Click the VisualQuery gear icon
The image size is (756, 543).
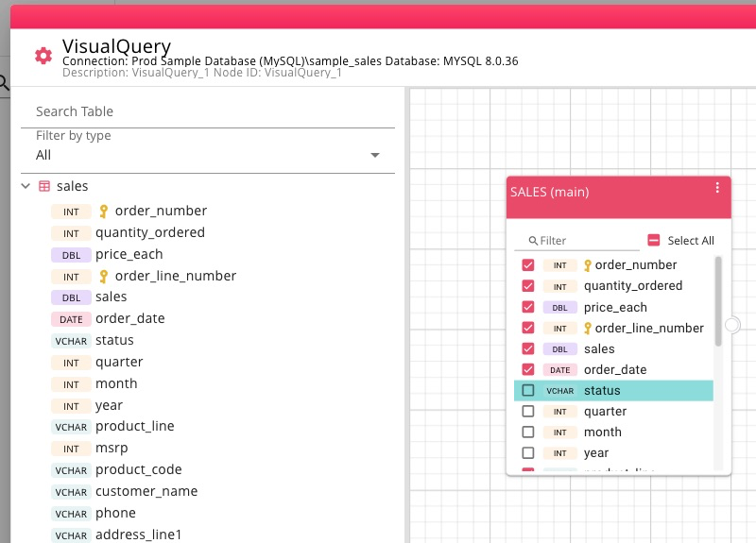43,56
